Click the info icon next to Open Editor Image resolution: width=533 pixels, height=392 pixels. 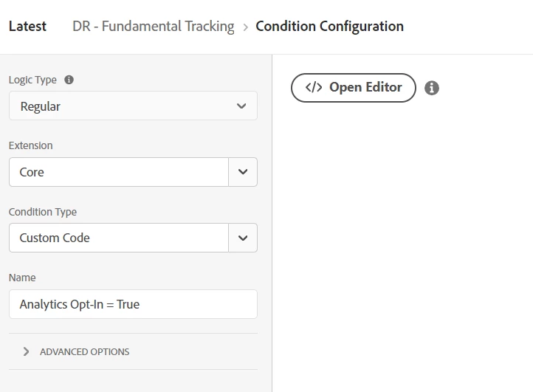click(x=433, y=88)
